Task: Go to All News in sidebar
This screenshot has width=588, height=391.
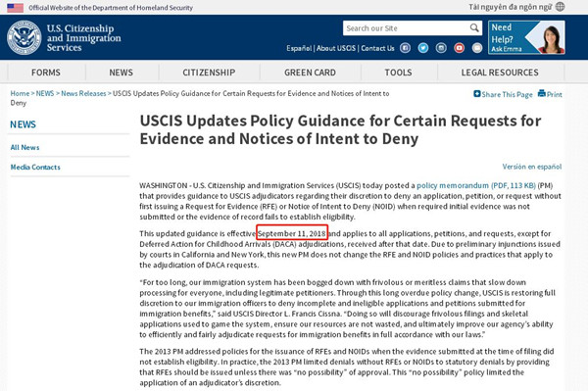Action: tap(24, 147)
